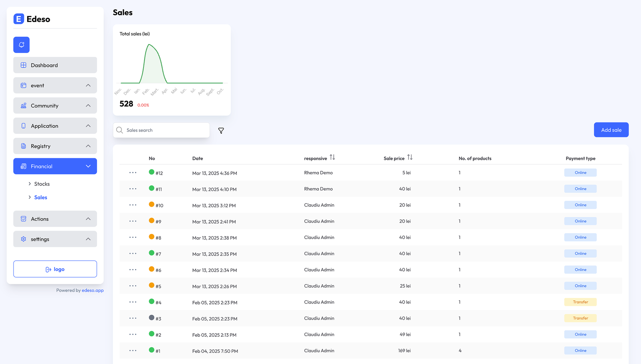Open actions menu for sale #4
Screen dimensions: 641x364
point(133,302)
